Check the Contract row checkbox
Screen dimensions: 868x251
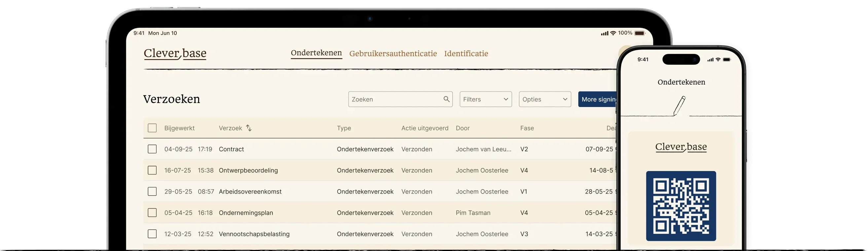152,149
